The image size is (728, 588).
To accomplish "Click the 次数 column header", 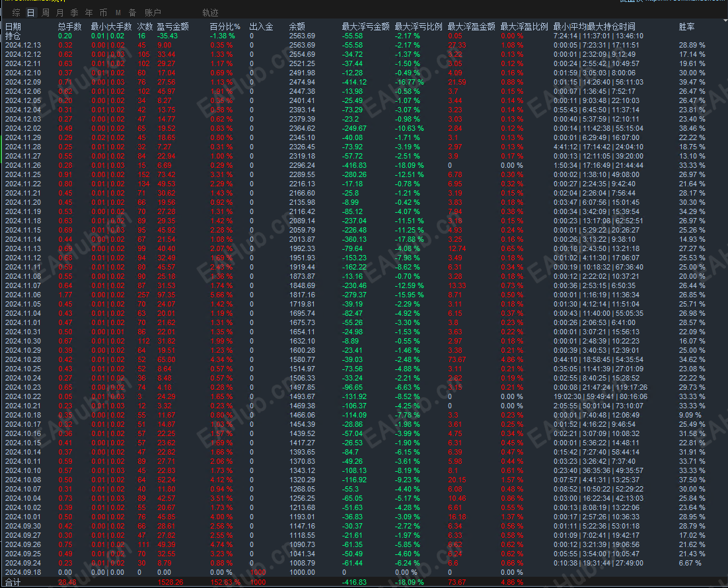I will (x=145, y=26).
